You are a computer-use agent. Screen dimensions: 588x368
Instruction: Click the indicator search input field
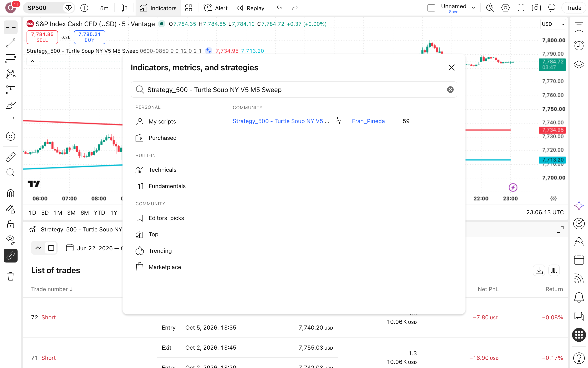tap(294, 90)
